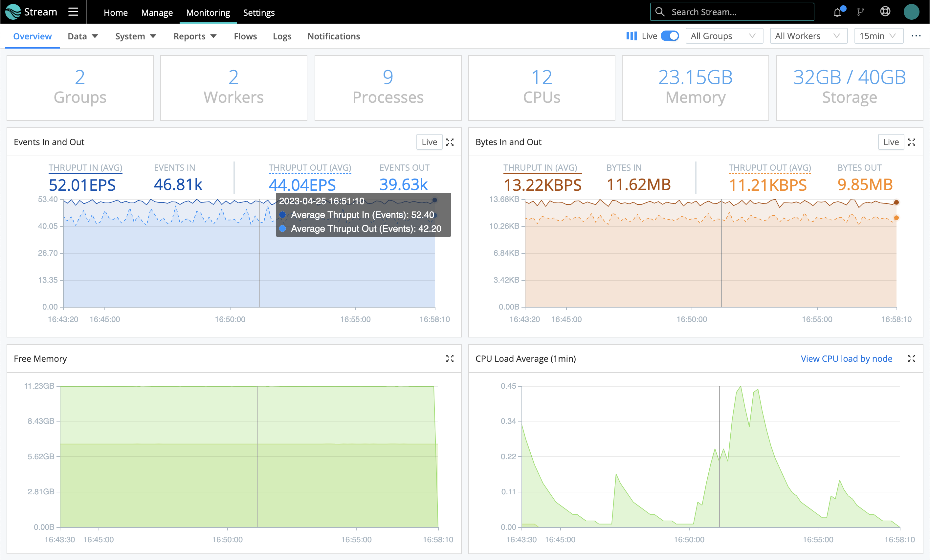Open View CPU load by node

(x=846, y=358)
